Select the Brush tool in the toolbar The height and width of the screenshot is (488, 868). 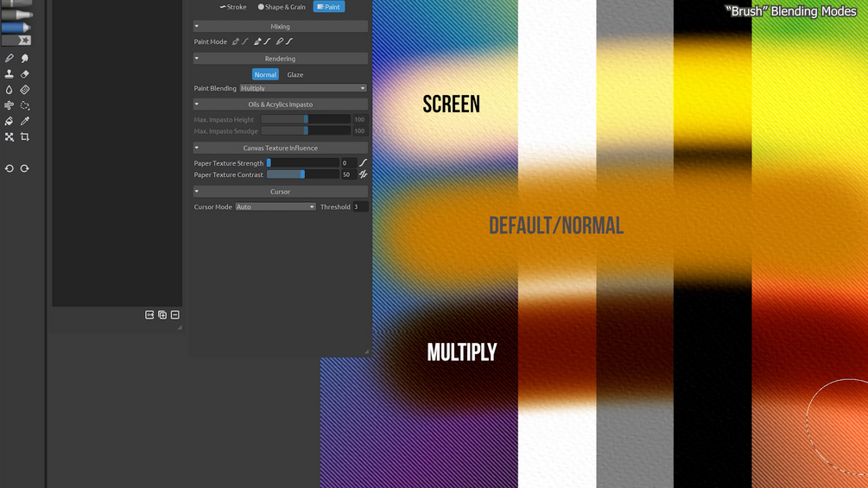(x=9, y=58)
